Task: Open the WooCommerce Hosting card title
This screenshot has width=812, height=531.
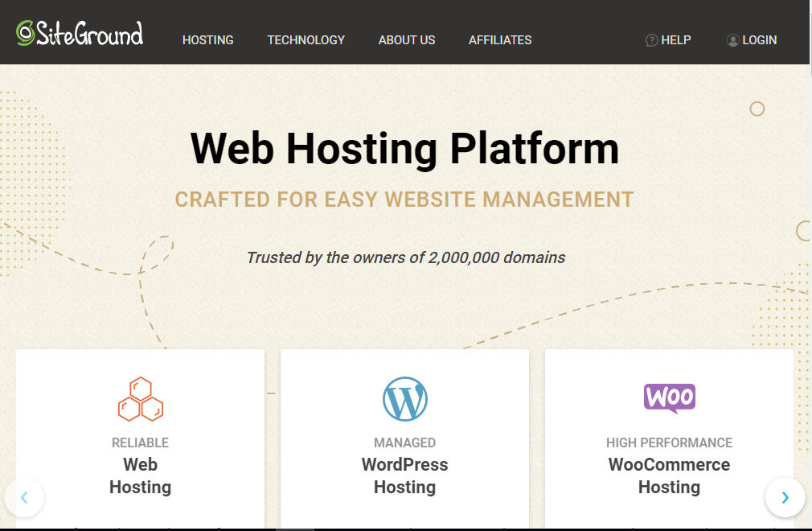Action: [669, 475]
